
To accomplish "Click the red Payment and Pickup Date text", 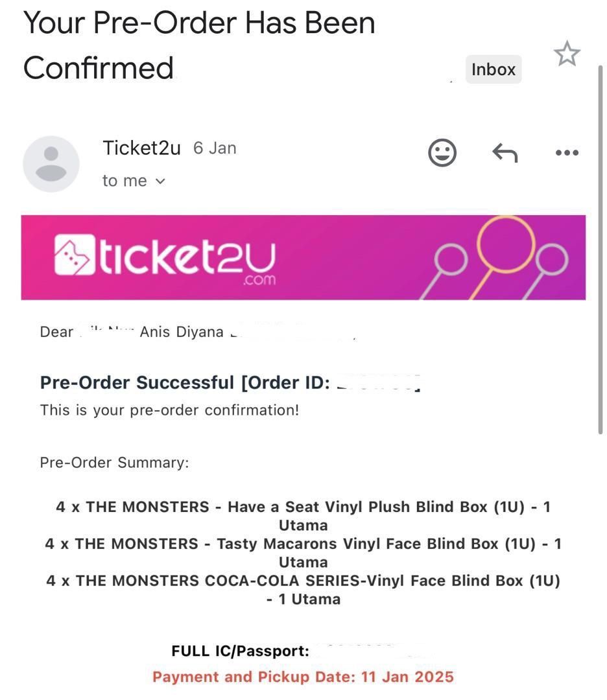I will (x=303, y=677).
